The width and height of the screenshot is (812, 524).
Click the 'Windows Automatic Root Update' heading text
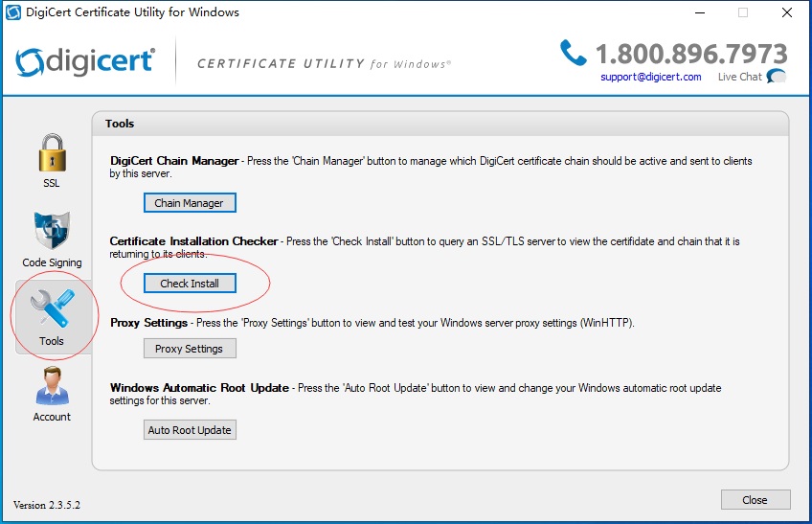tap(199, 388)
